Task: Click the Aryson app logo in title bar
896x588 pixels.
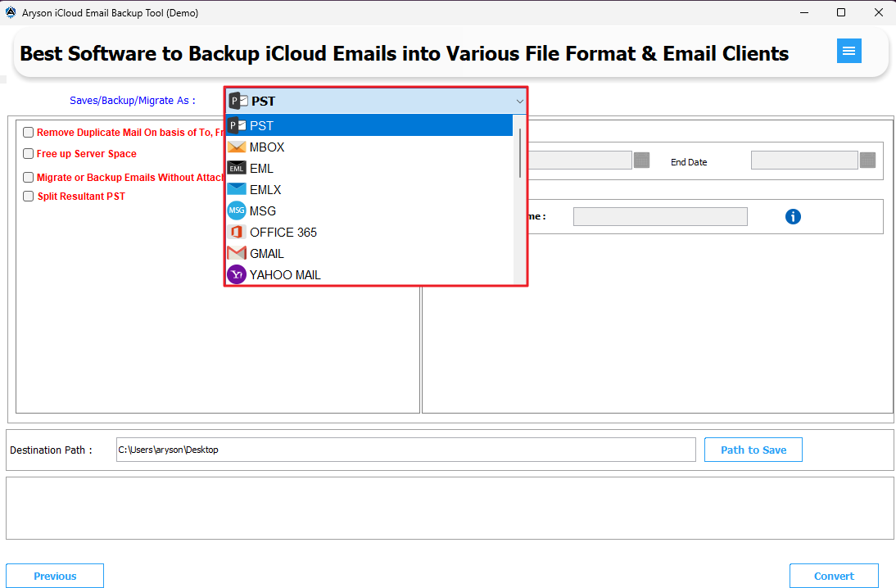Action: [x=11, y=12]
